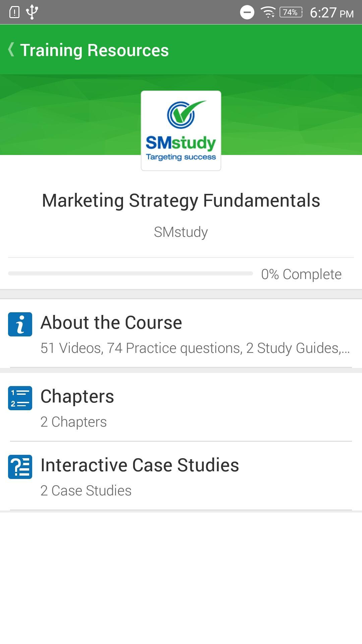Tap the battery percentage indicator
This screenshot has height=644, width=362.
pos(291,12)
